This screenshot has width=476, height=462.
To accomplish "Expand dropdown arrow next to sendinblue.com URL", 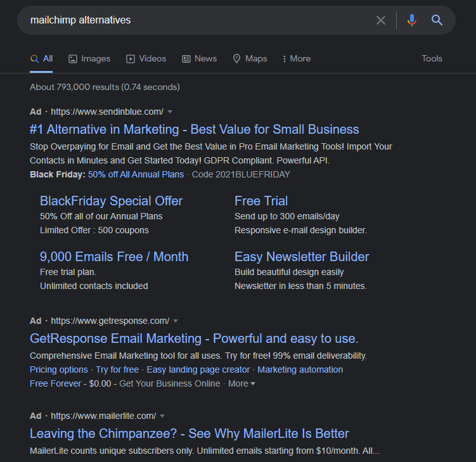I will (x=170, y=112).
